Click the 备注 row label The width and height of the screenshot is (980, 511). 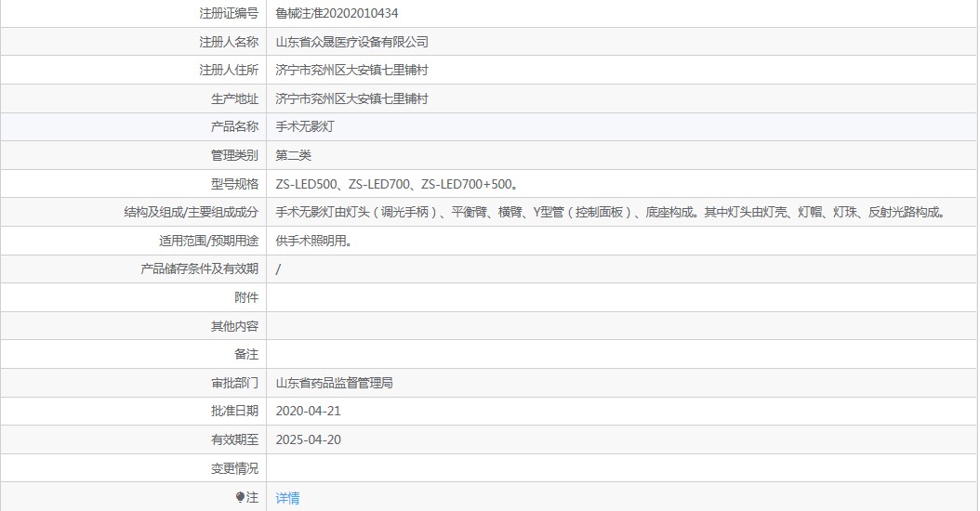tap(246, 354)
